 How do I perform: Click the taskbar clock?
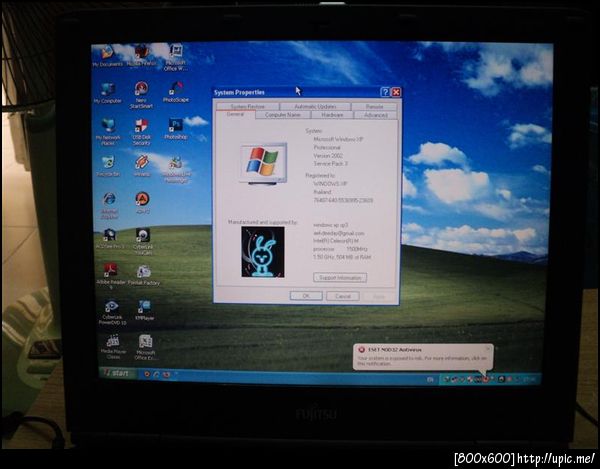pos(529,379)
